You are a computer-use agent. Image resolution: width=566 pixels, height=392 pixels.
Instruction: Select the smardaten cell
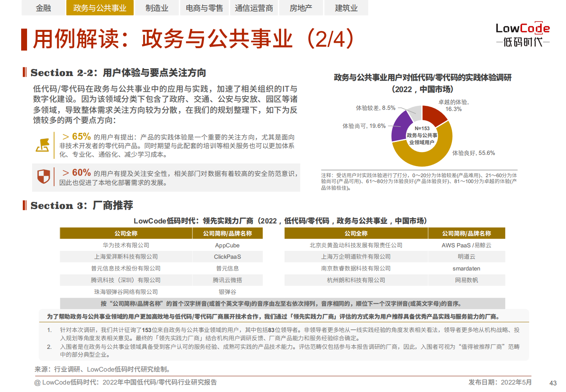[466, 269]
